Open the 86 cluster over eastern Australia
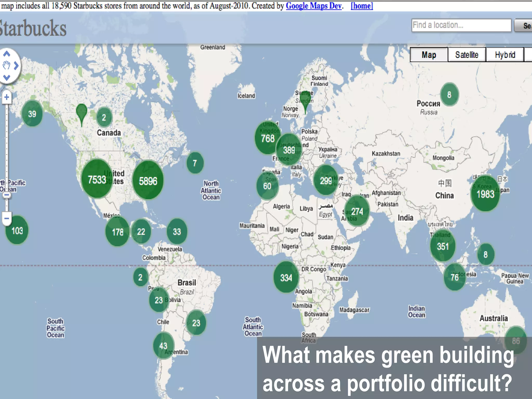Viewport: 532px width, 399px height. click(x=516, y=341)
